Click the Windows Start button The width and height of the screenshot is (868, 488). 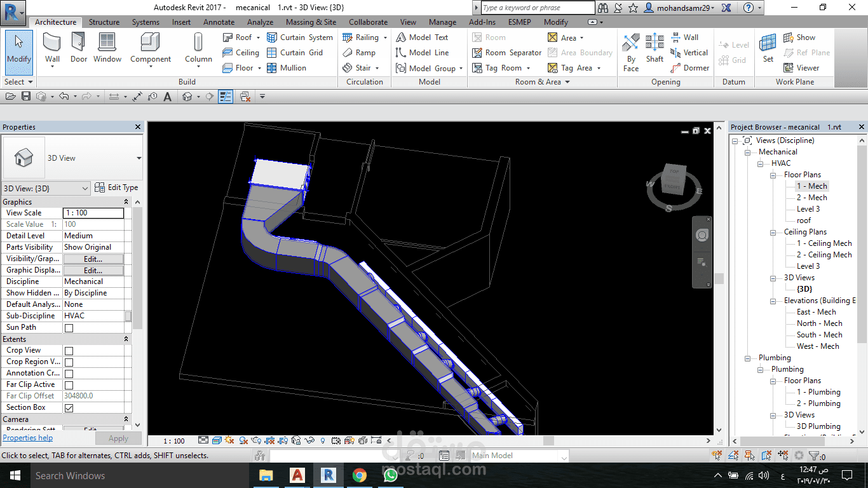coord(14,475)
